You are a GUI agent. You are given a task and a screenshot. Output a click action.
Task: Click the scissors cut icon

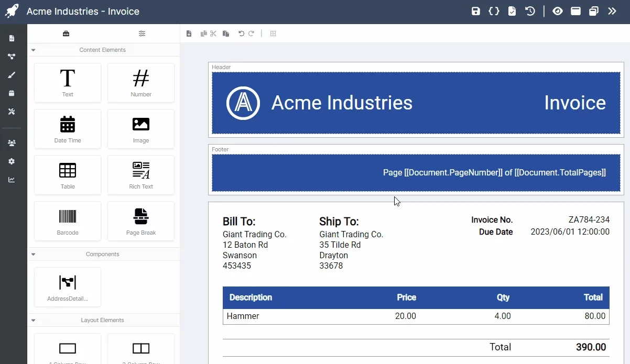(x=213, y=34)
